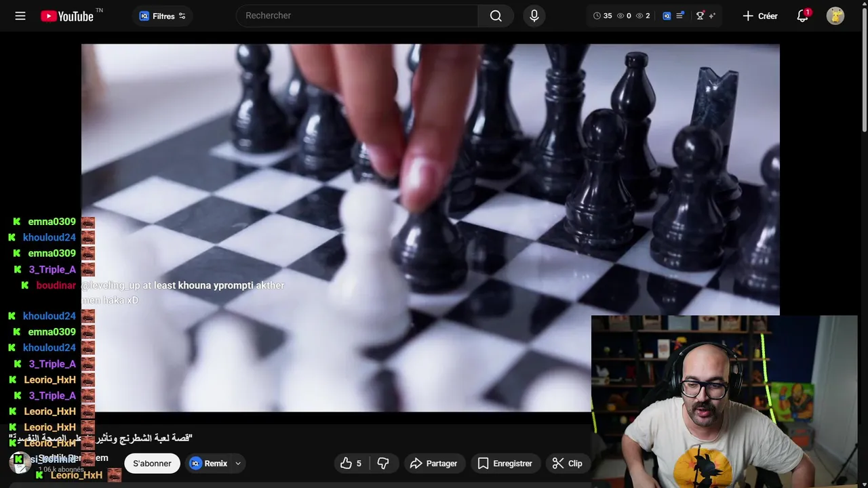Click the Partager share button
This screenshot has width=868, height=488.
click(x=434, y=464)
